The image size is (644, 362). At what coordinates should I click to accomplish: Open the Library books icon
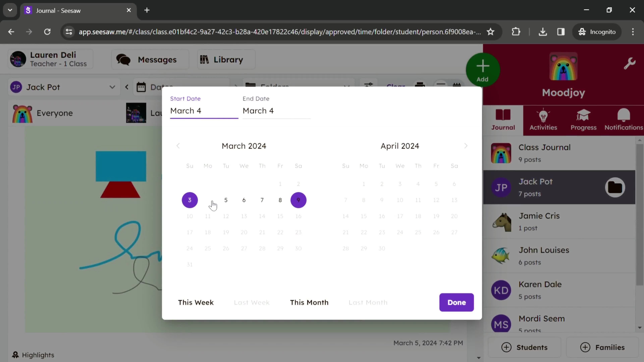(x=204, y=59)
